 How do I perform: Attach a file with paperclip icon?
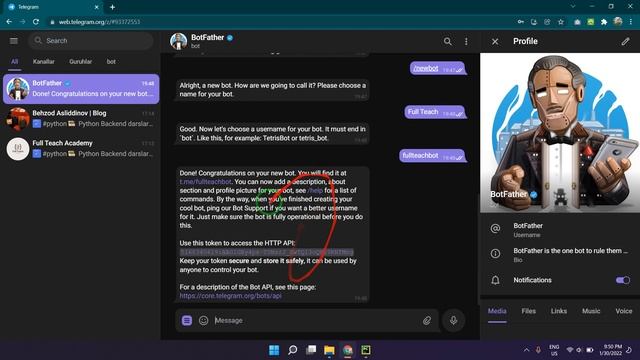click(427, 320)
